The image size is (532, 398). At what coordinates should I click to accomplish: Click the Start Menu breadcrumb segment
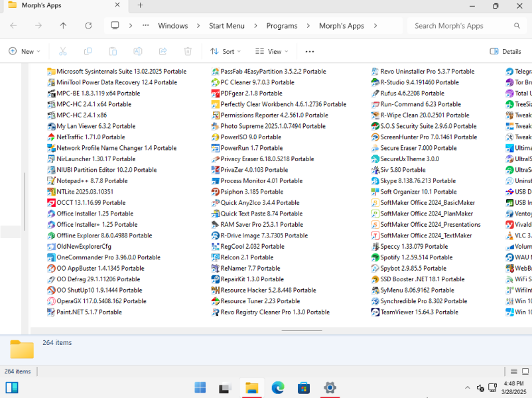[x=227, y=26]
